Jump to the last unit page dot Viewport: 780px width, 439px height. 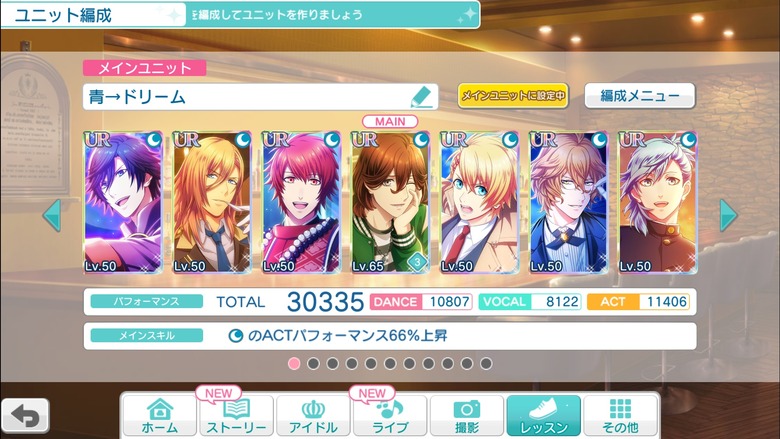point(486,363)
